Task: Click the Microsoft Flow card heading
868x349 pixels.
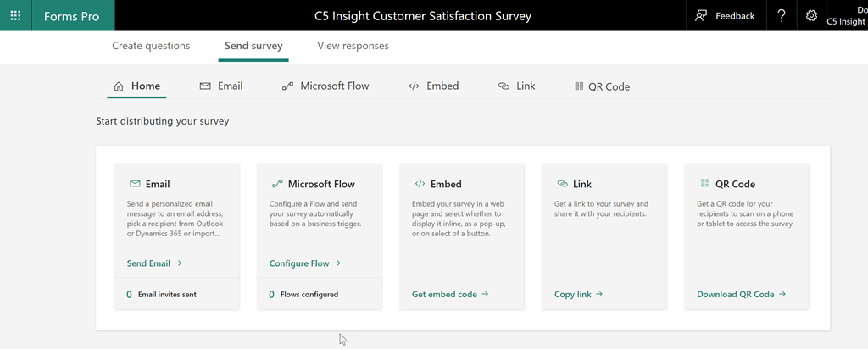Action: click(x=321, y=184)
